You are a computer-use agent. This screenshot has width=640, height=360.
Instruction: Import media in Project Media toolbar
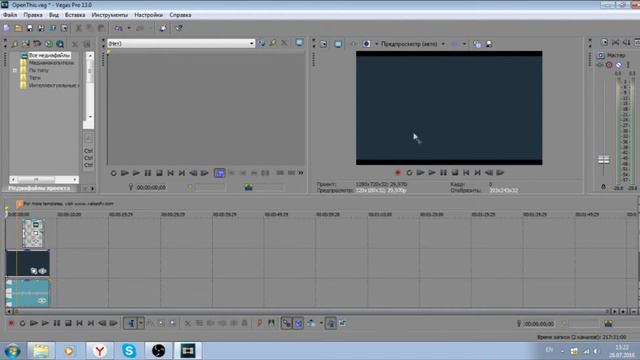15,44
